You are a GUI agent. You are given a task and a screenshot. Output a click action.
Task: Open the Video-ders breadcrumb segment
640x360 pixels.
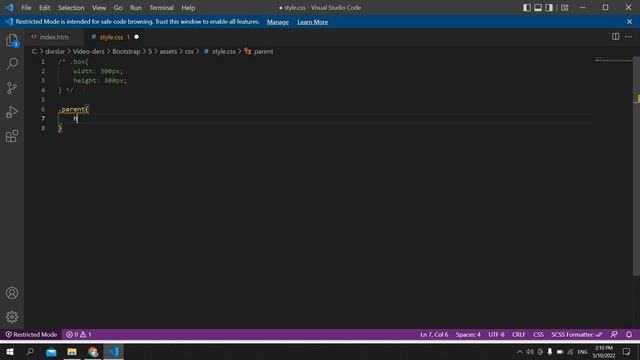tap(89, 51)
